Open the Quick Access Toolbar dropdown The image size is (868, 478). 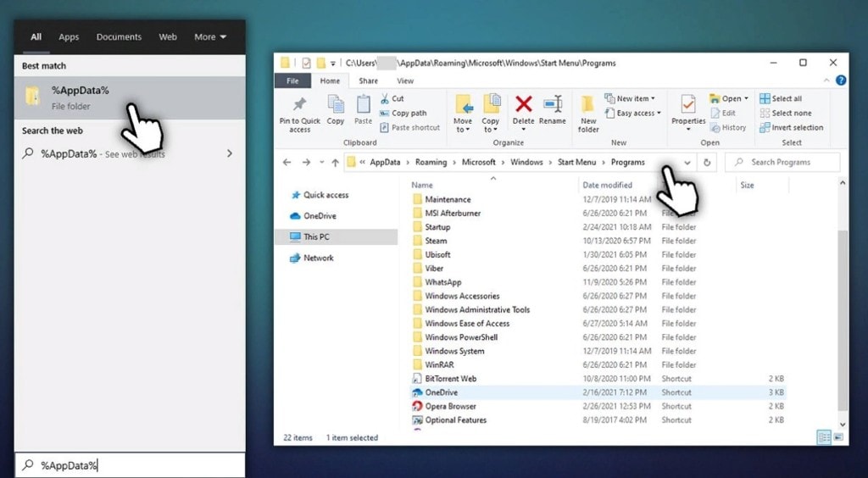332,64
